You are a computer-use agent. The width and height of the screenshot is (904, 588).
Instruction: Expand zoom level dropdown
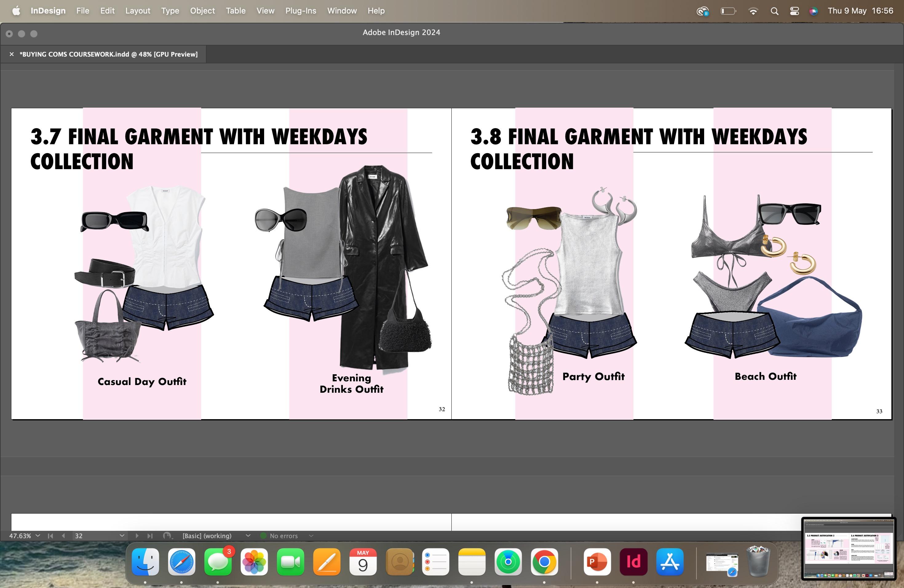coord(38,536)
